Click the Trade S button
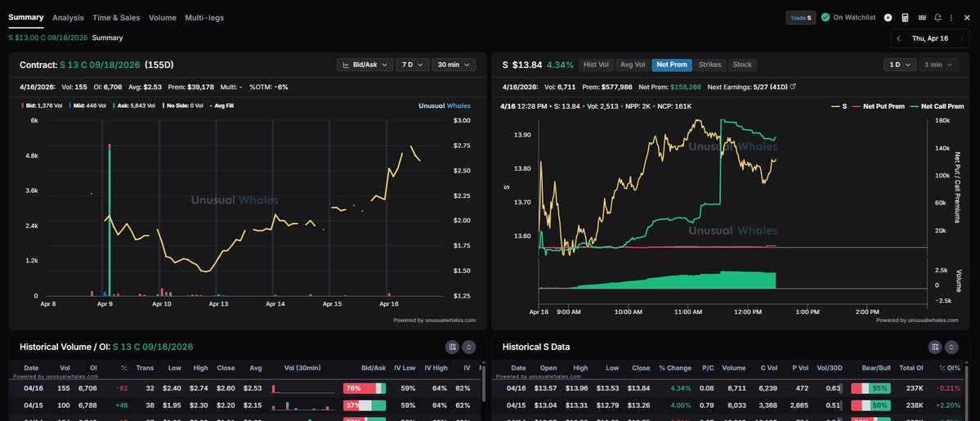This screenshot has width=980, height=421. pos(799,17)
